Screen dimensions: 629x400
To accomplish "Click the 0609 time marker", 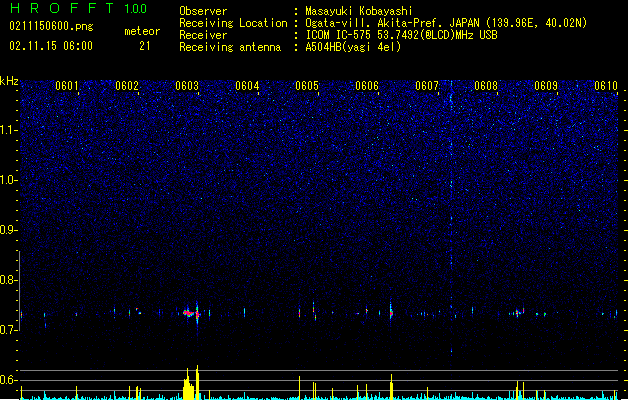I will click(546, 86).
